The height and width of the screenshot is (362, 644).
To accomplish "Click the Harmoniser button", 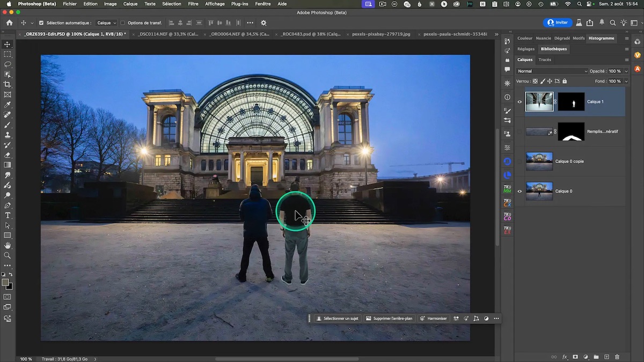I will (434, 319).
